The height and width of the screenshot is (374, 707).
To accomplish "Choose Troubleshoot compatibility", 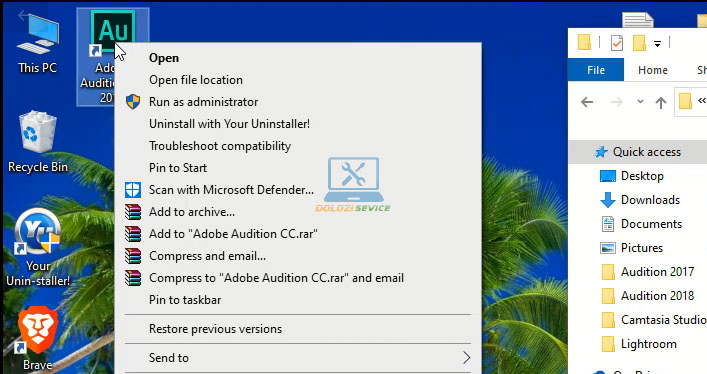I will pyautogui.click(x=298, y=146).
